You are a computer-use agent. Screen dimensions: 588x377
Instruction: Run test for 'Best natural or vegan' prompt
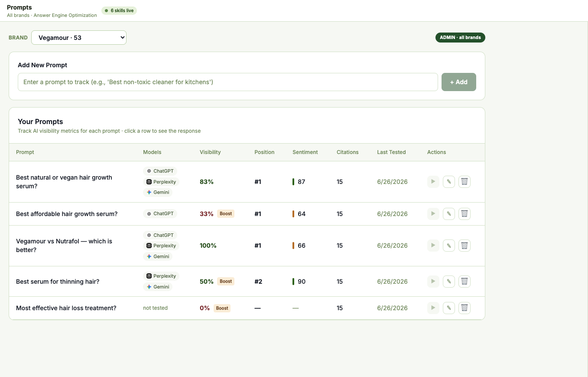click(x=433, y=182)
